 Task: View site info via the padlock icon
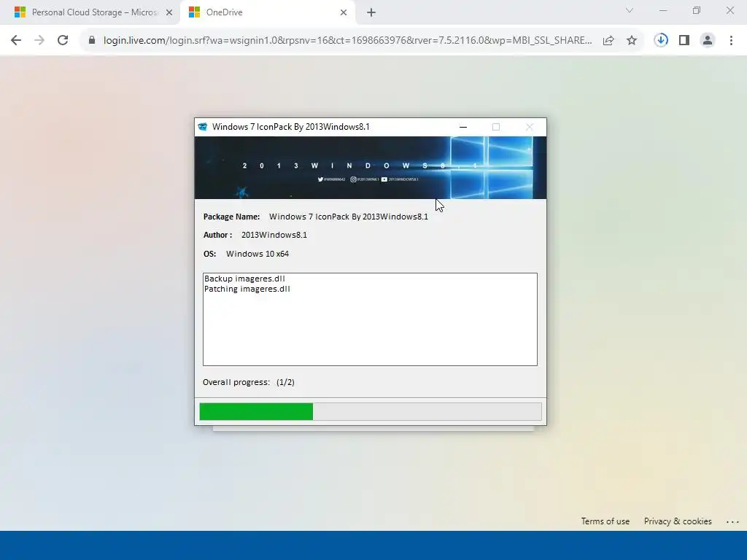coord(92,40)
